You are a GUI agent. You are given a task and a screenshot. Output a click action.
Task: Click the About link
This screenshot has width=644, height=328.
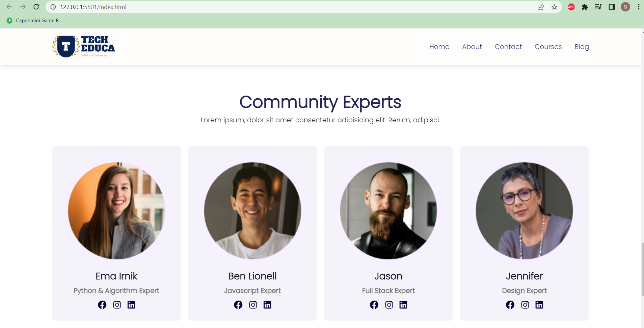472,47
